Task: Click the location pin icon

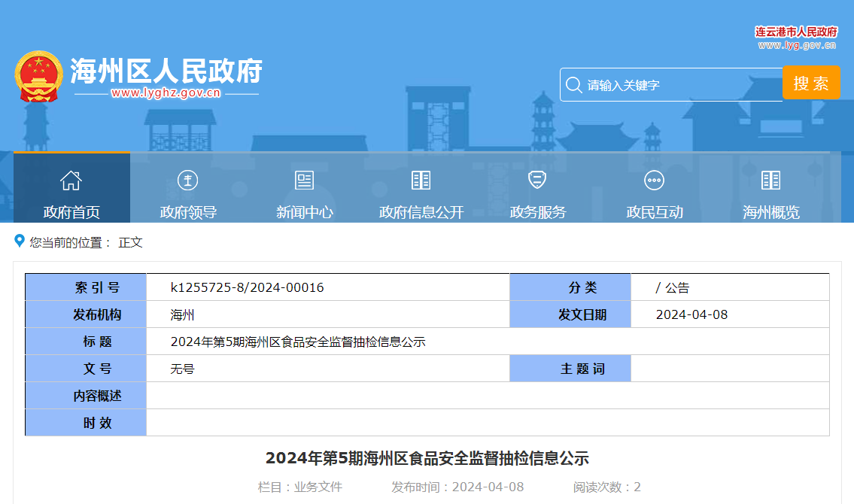Action: pos(19,241)
